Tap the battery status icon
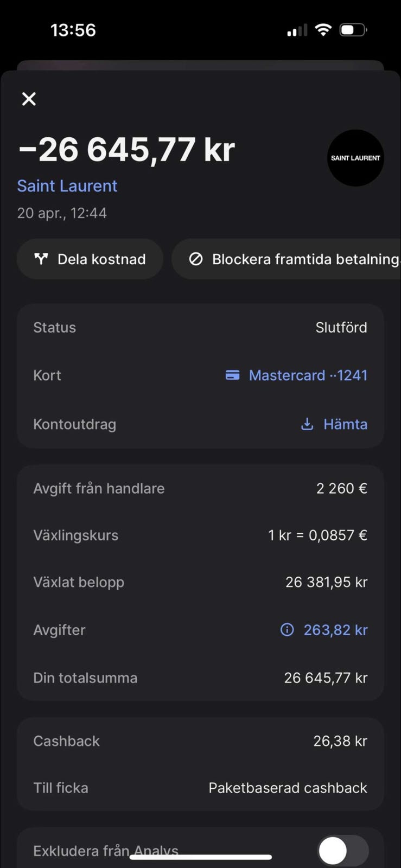 (353, 30)
